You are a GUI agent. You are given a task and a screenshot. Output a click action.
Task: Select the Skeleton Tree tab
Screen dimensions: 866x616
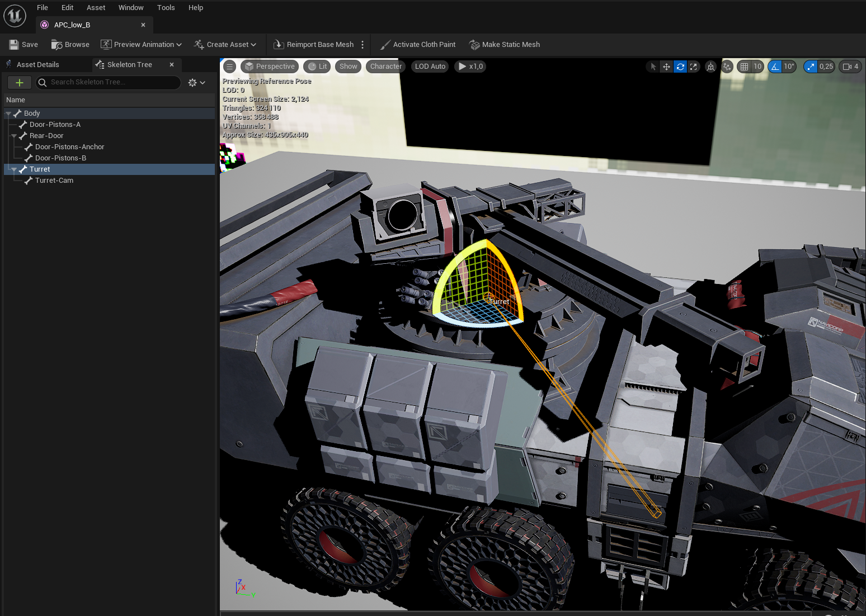pyautogui.click(x=130, y=65)
